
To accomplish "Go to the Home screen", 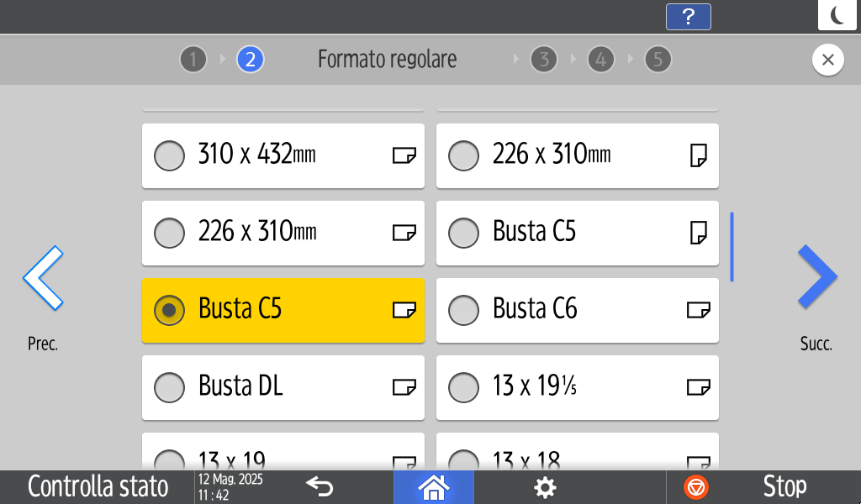I will point(433,487).
